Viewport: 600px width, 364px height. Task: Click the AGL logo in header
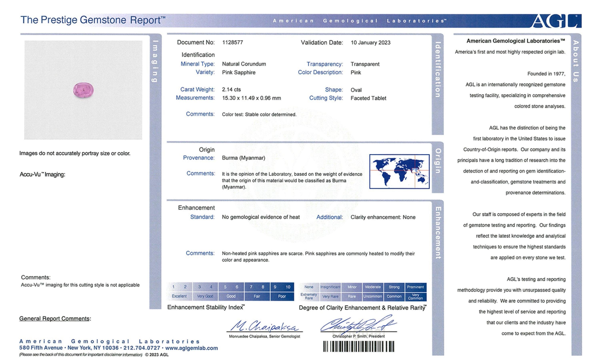556,21
